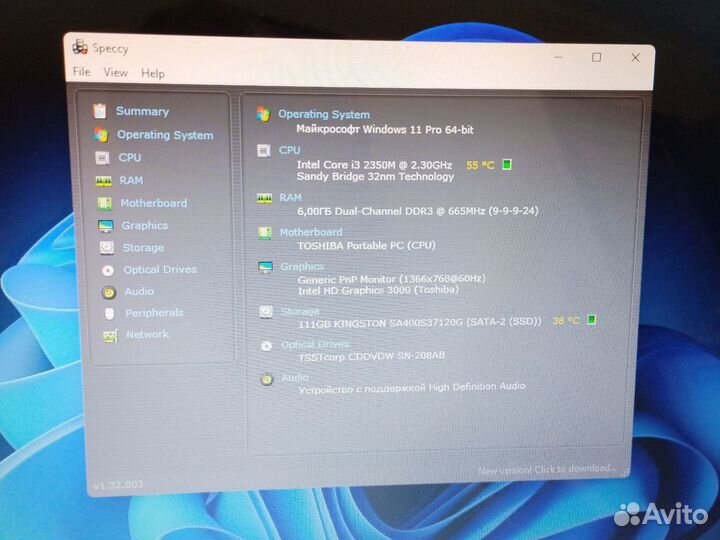This screenshot has height=540, width=720.
Task: Open the View menu
Action: pos(115,73)
